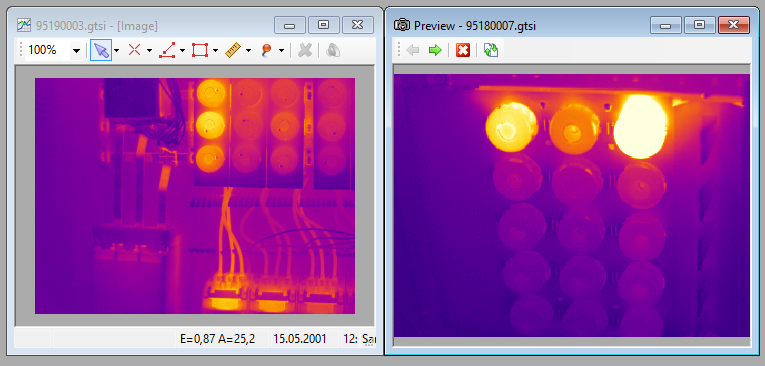Click the image window toolbar grip handle
This screenshot has height=366, width=765.
click(x=21, y=50)
